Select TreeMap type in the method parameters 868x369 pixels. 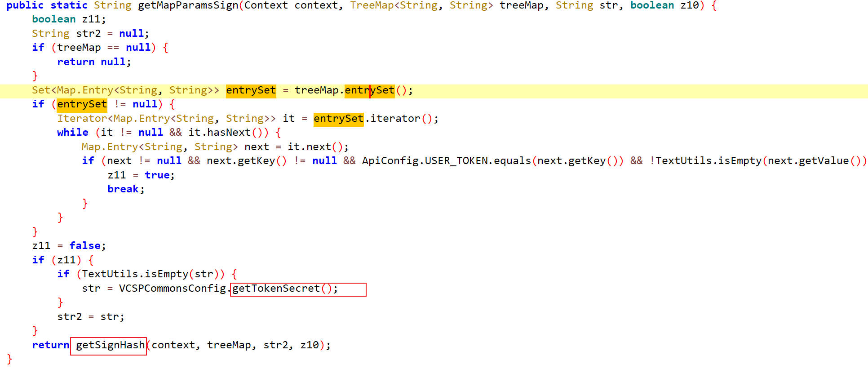[x=372, y=5]
